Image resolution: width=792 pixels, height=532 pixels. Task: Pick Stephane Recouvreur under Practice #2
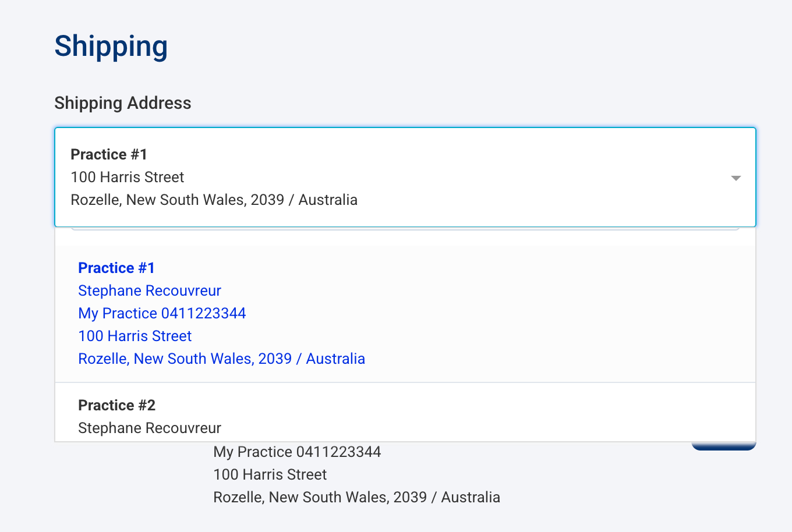[150, 428]
